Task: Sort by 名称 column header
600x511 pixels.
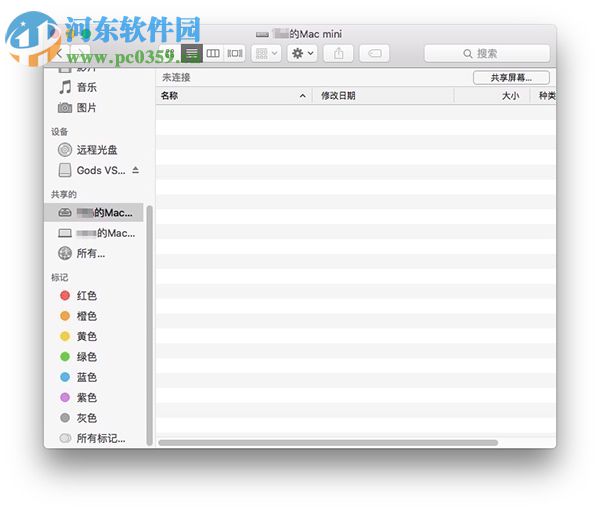Action: tap(234, 96)
